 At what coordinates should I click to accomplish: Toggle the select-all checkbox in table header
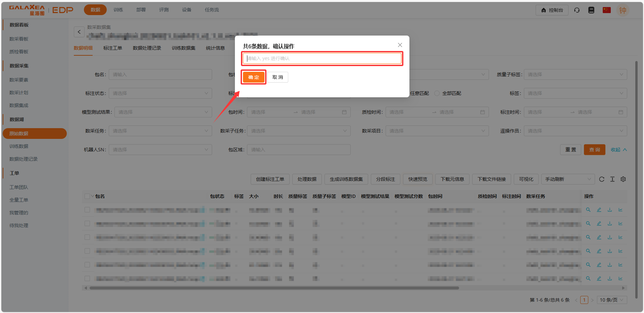(87, 196)
